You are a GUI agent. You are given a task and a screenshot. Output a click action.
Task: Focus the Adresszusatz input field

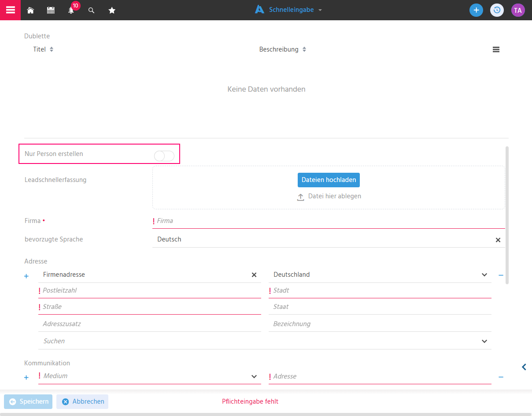pos(150,324)
